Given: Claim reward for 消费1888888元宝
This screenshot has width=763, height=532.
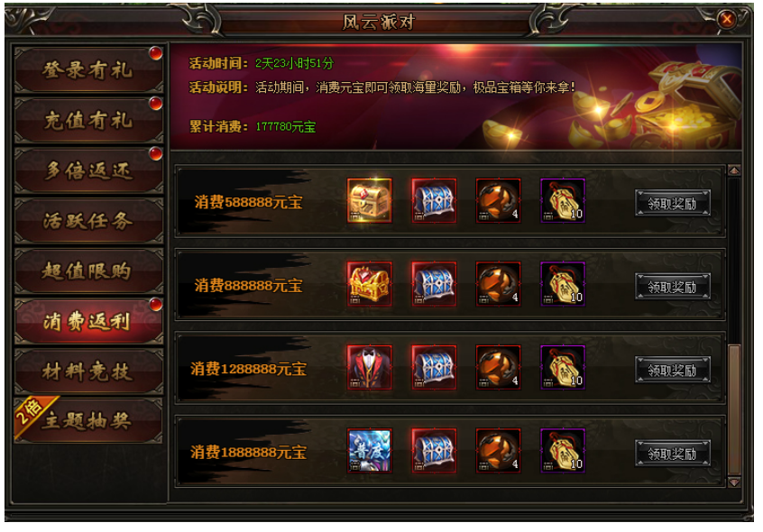Looking at the screenshot, I should coord(673,454).
